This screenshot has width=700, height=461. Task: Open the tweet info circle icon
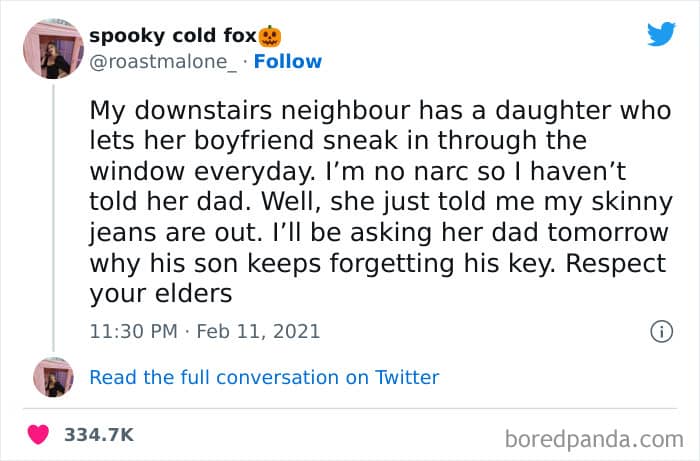tap(661, 332)
